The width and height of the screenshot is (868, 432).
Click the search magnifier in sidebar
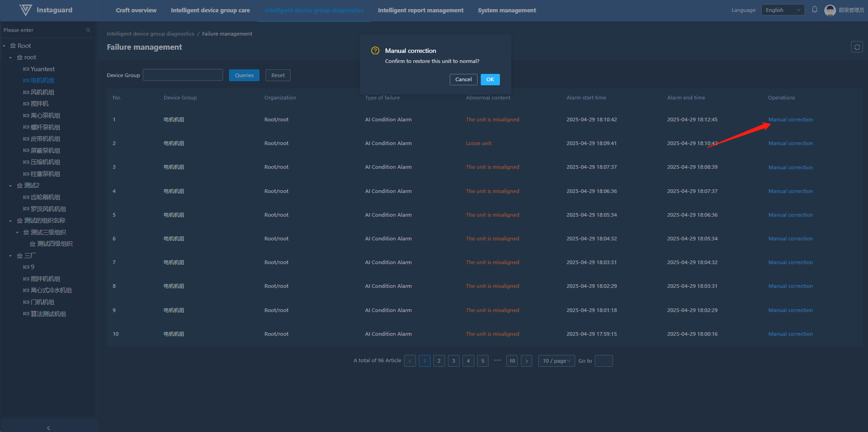[x=88, y=30]
